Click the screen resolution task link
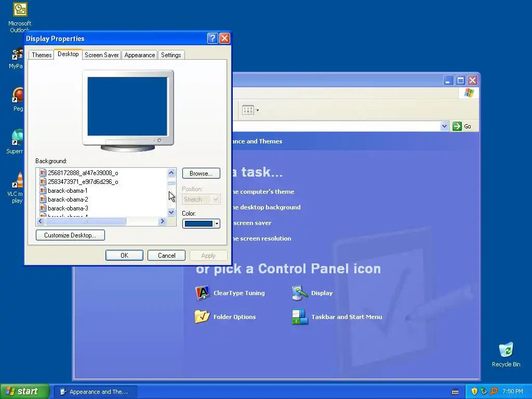The image size is (532, 399). click(x=262, y=238)
